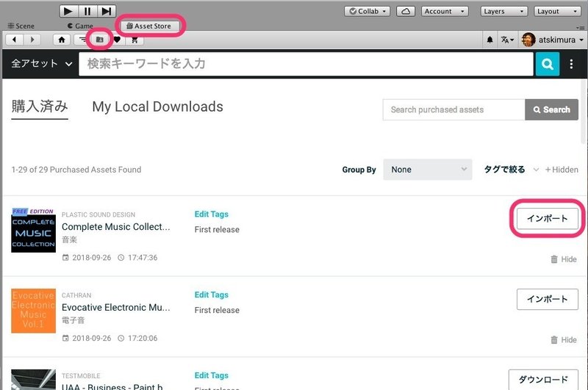Viewport: 588px width, 390px height.
Task: Edit Tags for UAA Business asset
Action: tap(212, 375)
